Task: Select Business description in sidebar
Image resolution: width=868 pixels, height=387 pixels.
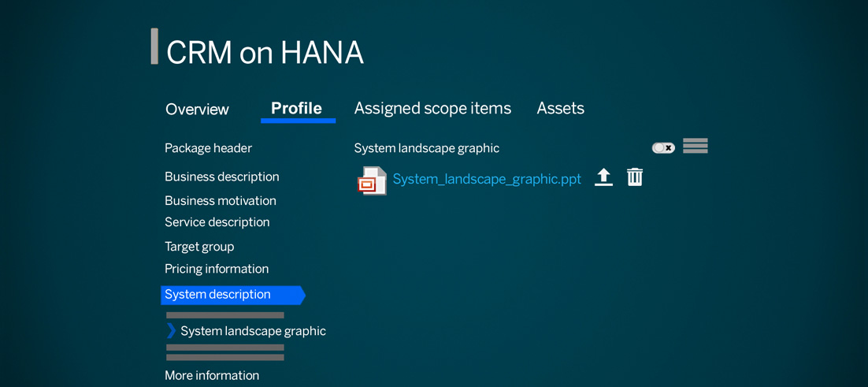Action: click(x=221, y=177)
